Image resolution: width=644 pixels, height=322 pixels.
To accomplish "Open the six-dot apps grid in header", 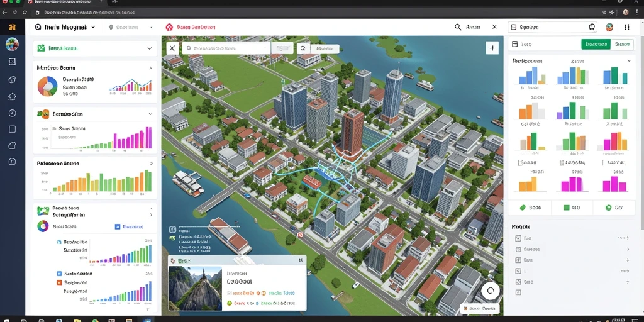I will (627, 27).
